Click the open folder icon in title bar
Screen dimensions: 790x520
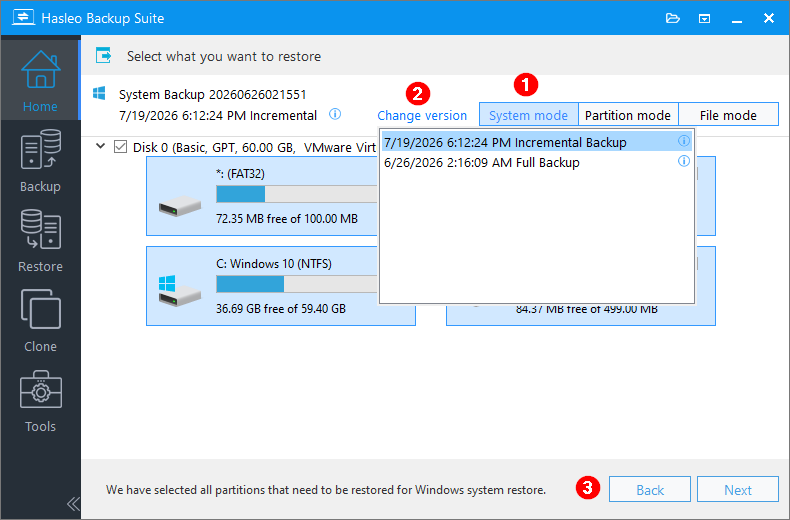click(673, 19)
